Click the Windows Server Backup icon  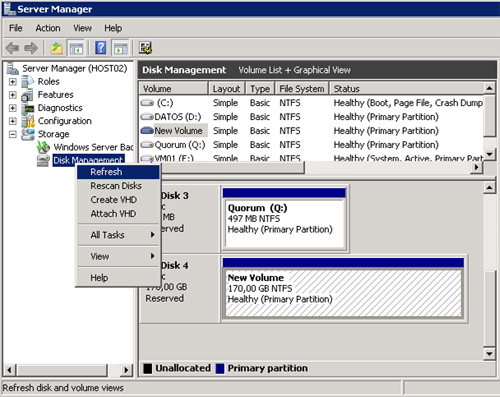pyautogui.click(x=44, y=147)
